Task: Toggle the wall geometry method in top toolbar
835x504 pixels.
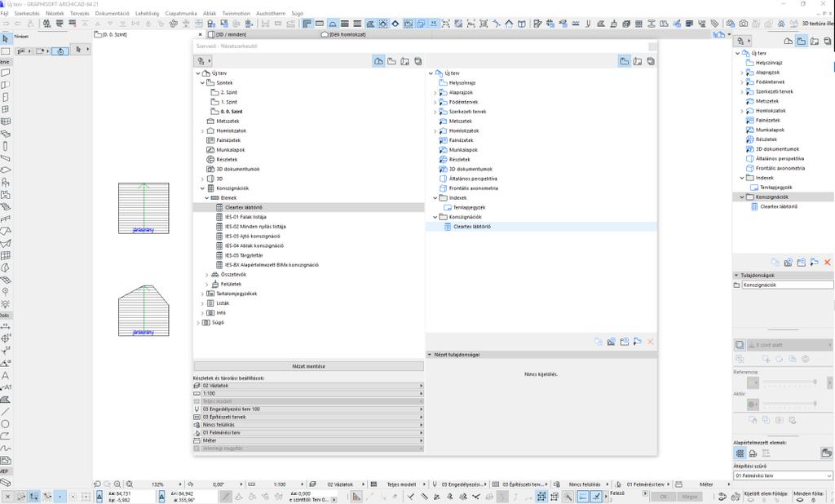Action: [x=307, y=24]
